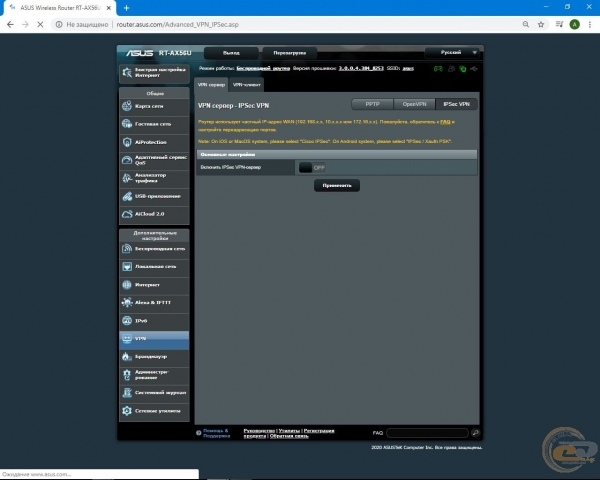The height and width of the screenshot is (480, 600).
Task: Click the Перезагрузка reboot button
Action: [x=290, y=53]
